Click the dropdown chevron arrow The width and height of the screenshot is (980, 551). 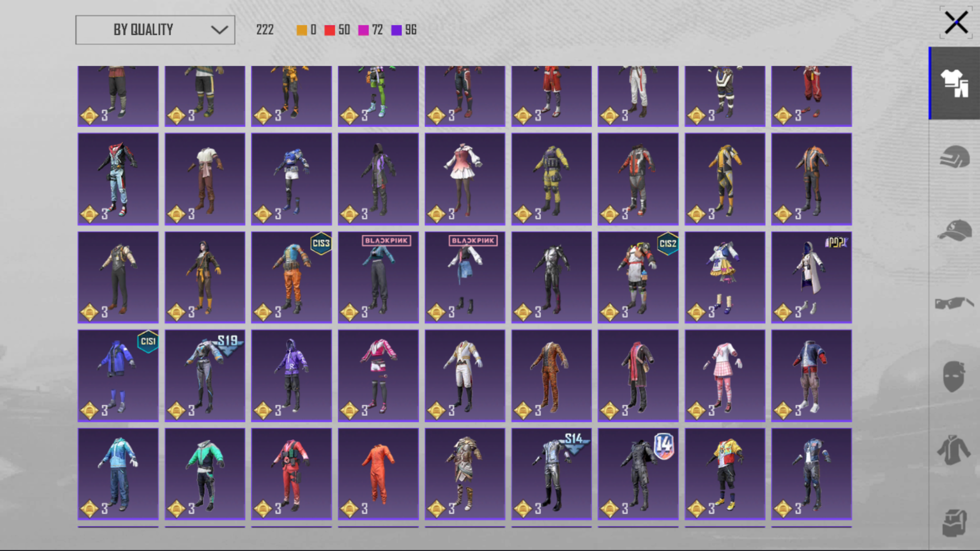219,30
